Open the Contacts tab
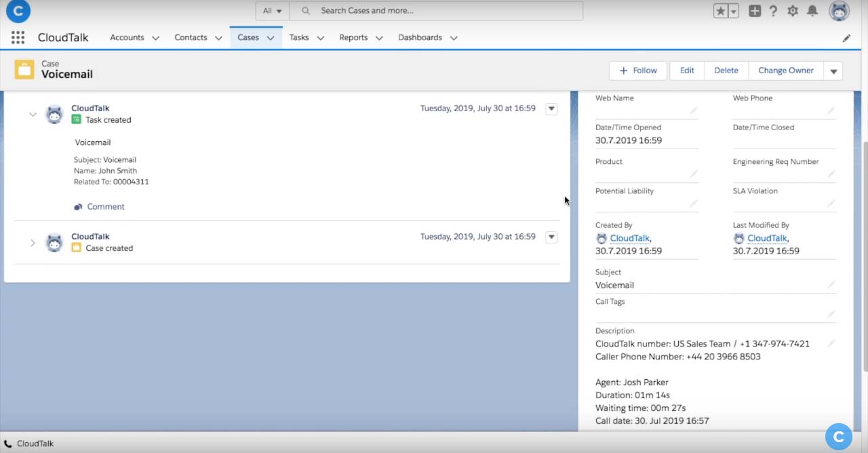The width and height of the screenshot is (868, 453). [x=191, y=37]
